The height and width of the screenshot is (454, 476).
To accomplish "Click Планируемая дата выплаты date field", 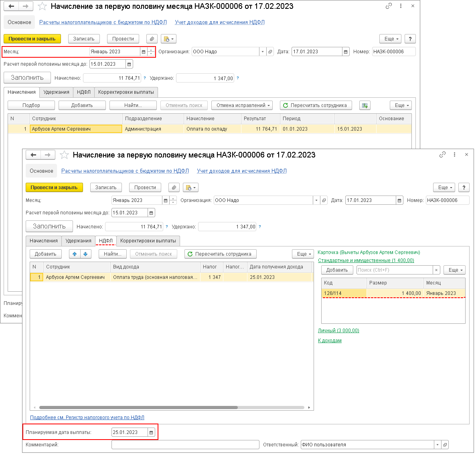I will [130, 432].
